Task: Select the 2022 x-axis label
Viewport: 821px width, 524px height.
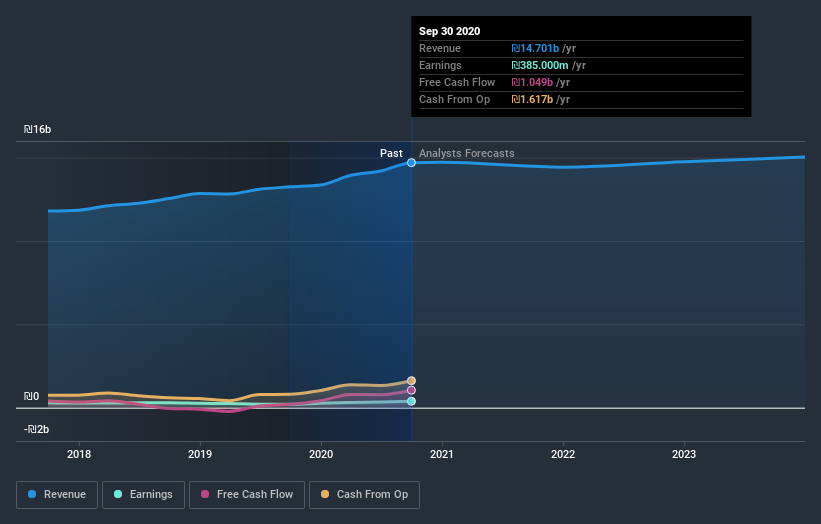Action: pos(563,454)
